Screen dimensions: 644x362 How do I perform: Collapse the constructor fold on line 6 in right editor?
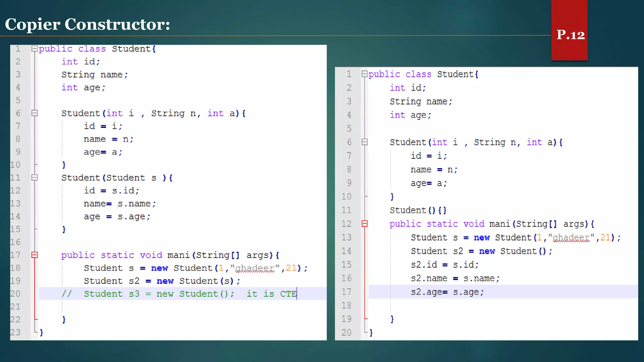point(364,142)
